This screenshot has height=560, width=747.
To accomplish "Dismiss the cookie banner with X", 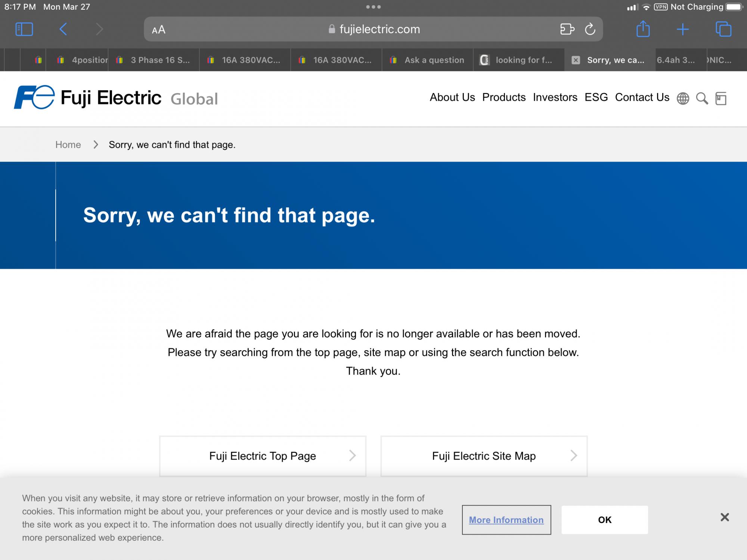I will [725, 517].
